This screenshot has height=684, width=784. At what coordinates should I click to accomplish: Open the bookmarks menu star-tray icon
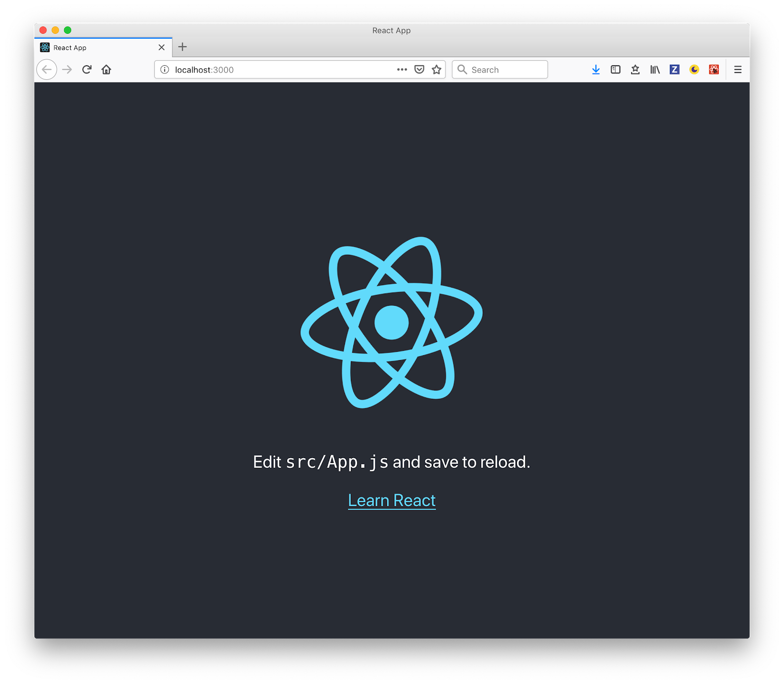tap(635, 70)
